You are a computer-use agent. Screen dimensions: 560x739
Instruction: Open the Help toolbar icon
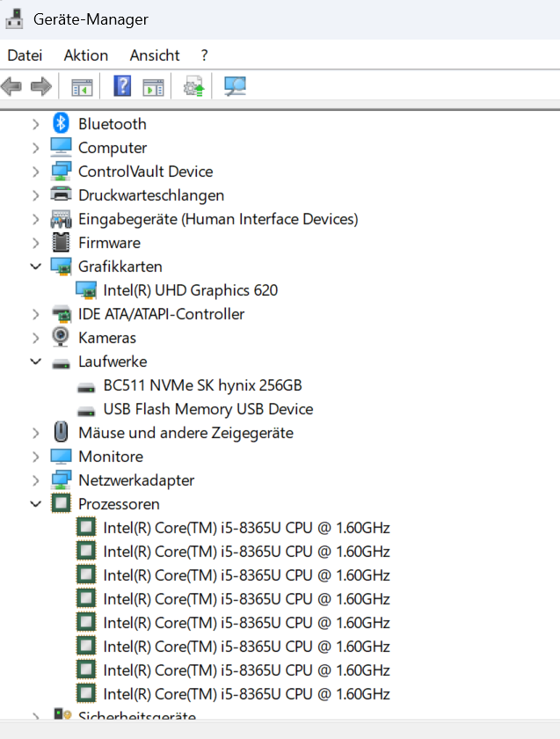tap(122, 86)
